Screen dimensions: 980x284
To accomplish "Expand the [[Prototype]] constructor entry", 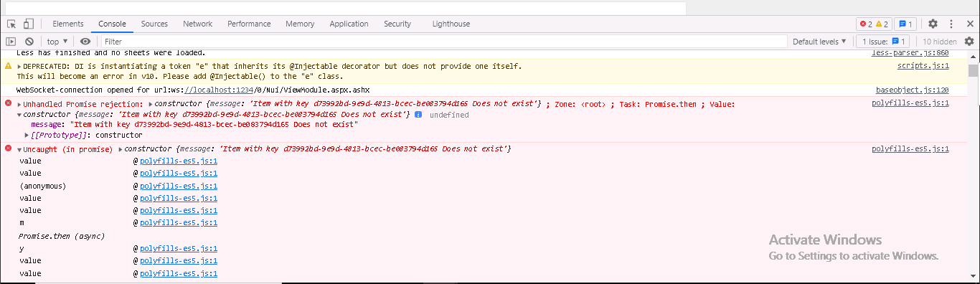I will point(27,136).
